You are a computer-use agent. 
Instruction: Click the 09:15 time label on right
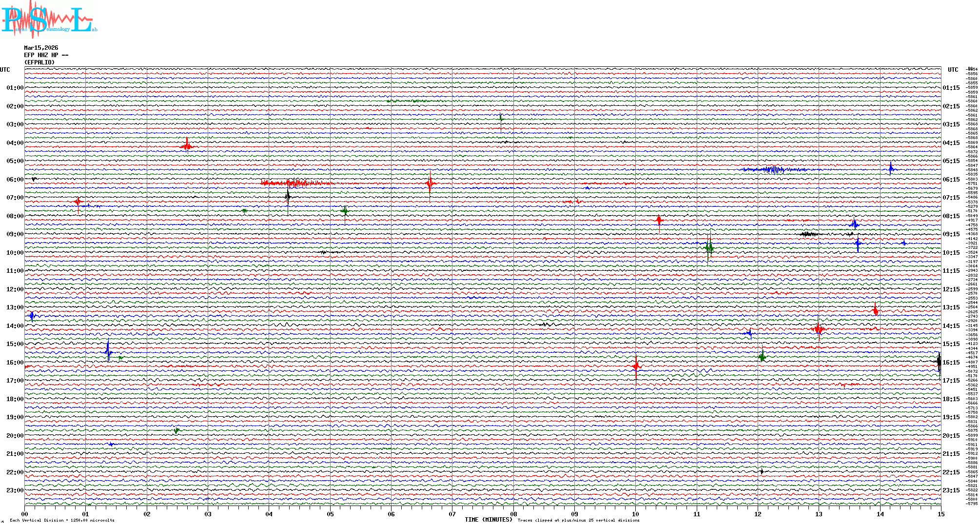[951, 234]
